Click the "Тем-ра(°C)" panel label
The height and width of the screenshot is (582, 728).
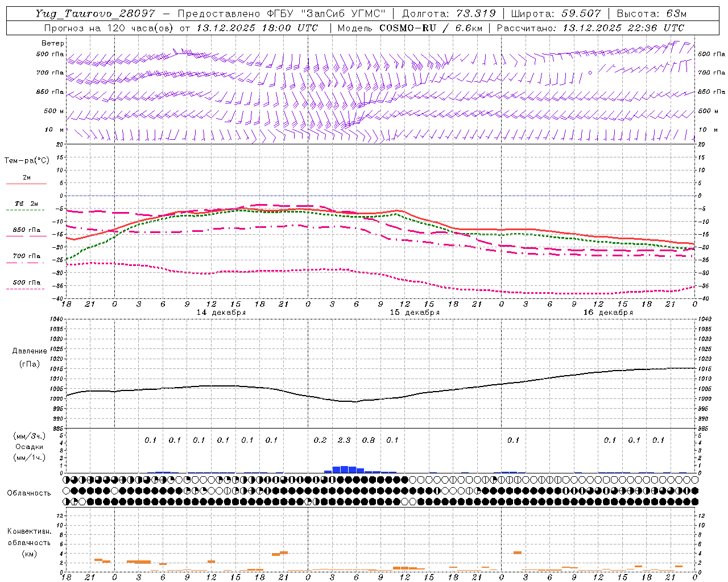(27, 161)
